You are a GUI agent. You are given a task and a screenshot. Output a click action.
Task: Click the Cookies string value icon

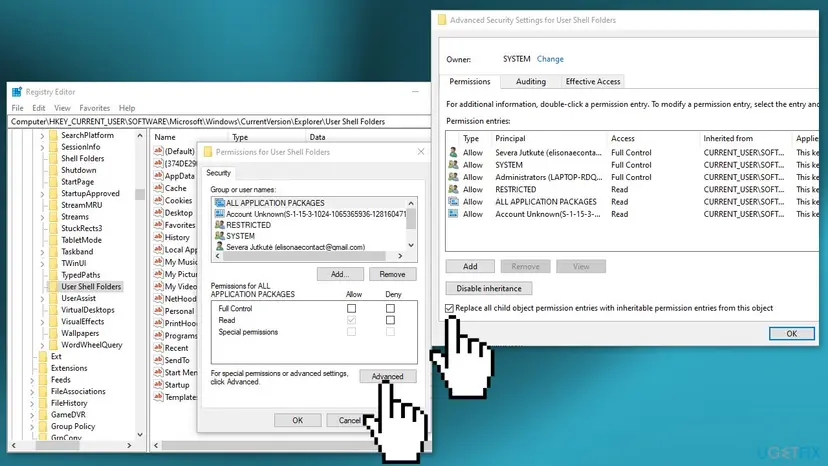158,200
